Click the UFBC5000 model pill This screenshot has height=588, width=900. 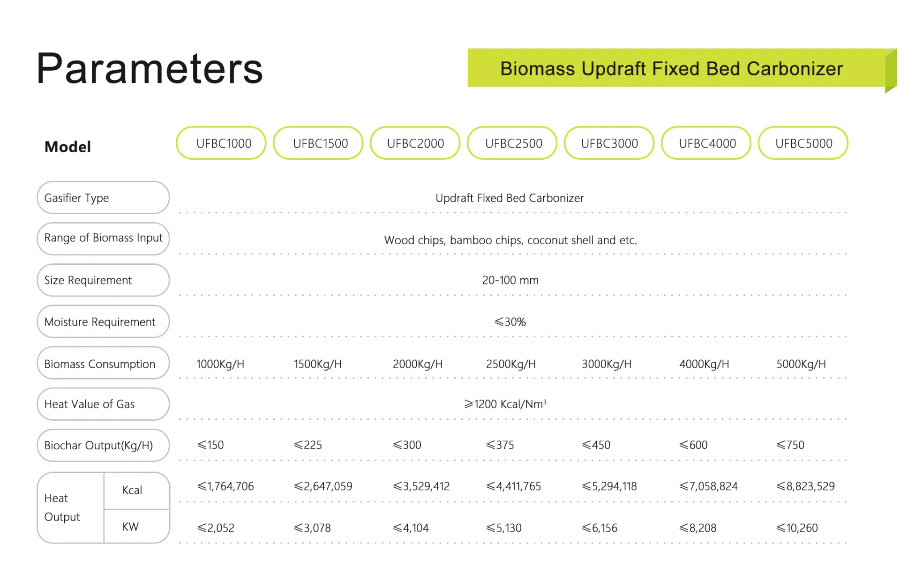tap(803, 143)
